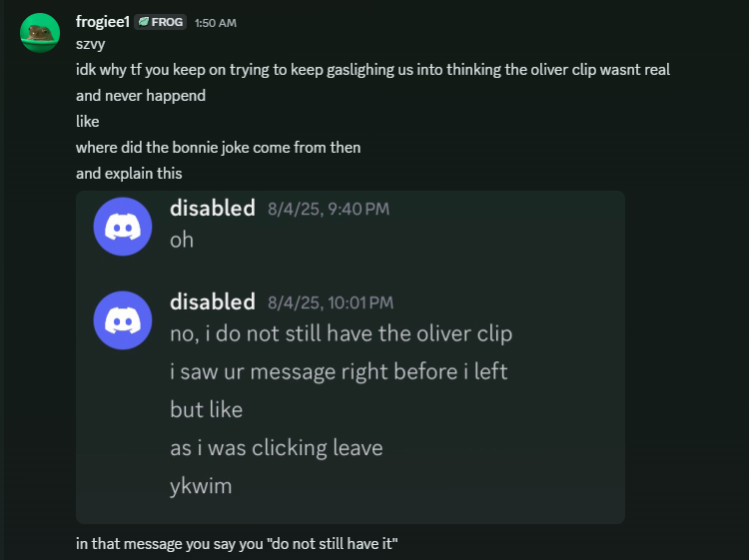Viewport: 749px width, 560px height.
Task: Click the final "in that message you say" line
Action: [x=239, y=545]
